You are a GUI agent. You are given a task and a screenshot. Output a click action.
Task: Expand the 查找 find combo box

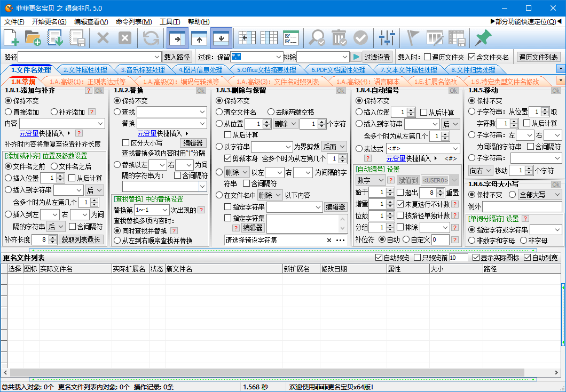[x=202, y=112]
